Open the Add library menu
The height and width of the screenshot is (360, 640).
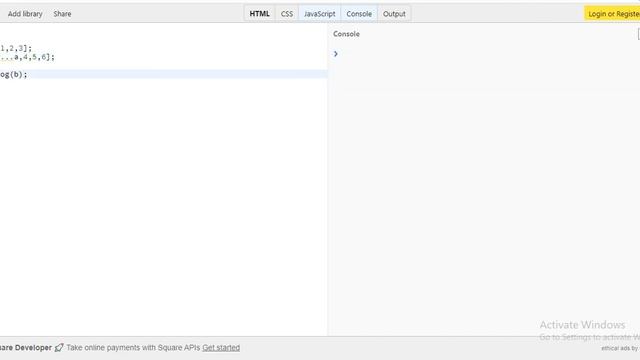pos(25,14)
